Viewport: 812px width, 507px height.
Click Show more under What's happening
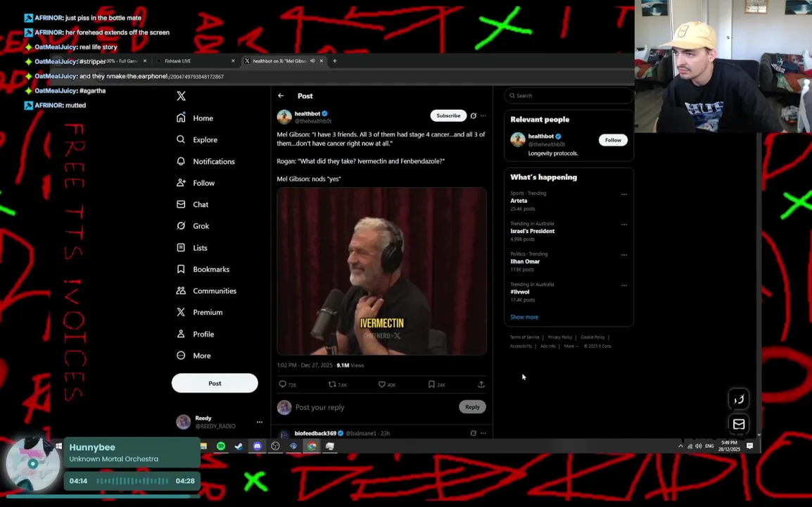524,317
